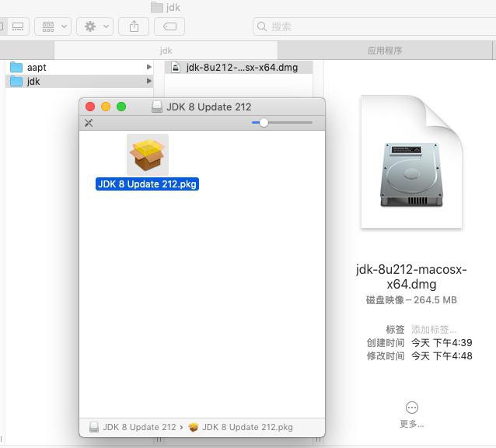Viewport: 496px width, 448px height.
Task: Open the JDK 8 Update 212.pkg installer icon
Action: [x=148, y=155]
